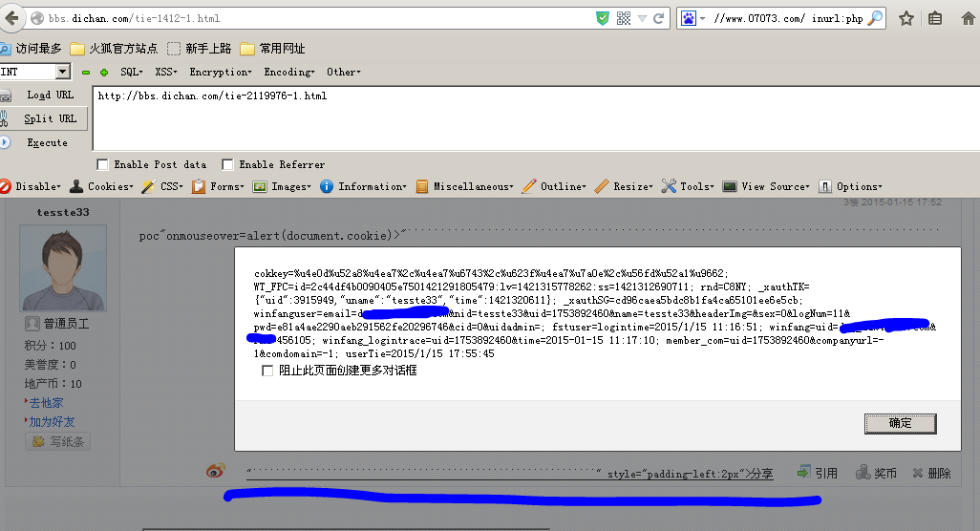Open the QR code icon in address bar
This screenshot has width=980, height=531.
tap(624, 18)
